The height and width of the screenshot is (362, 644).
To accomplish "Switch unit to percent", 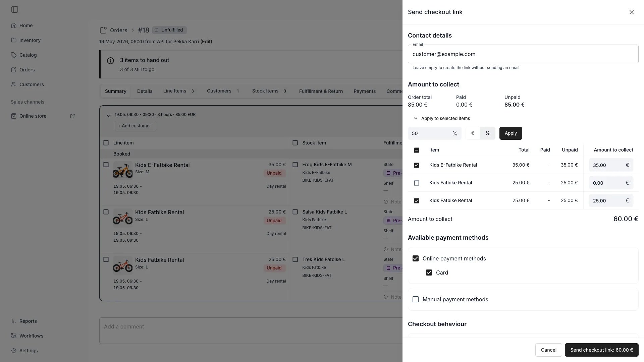I will pyautogui.click(x=487, y=133).
